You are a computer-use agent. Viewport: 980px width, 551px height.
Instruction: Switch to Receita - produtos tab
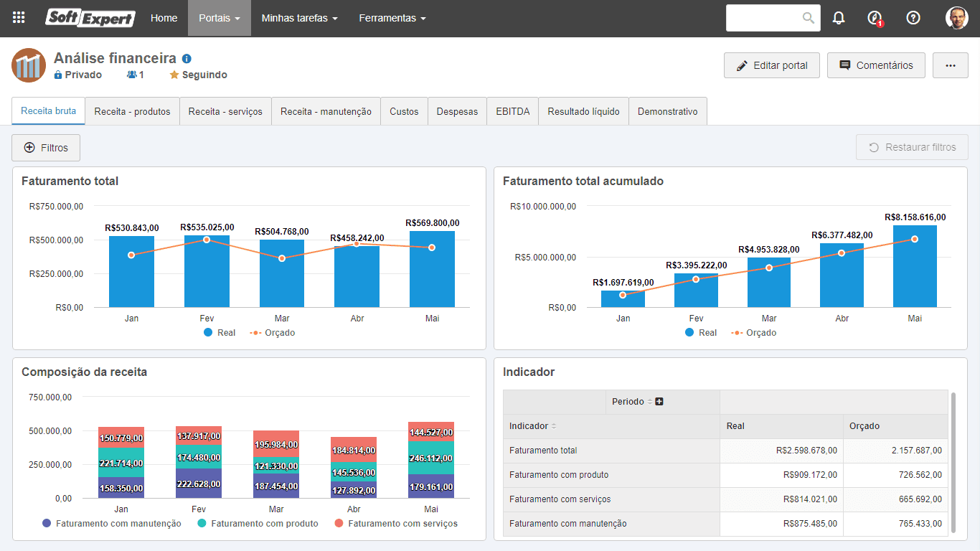(132, 111)
